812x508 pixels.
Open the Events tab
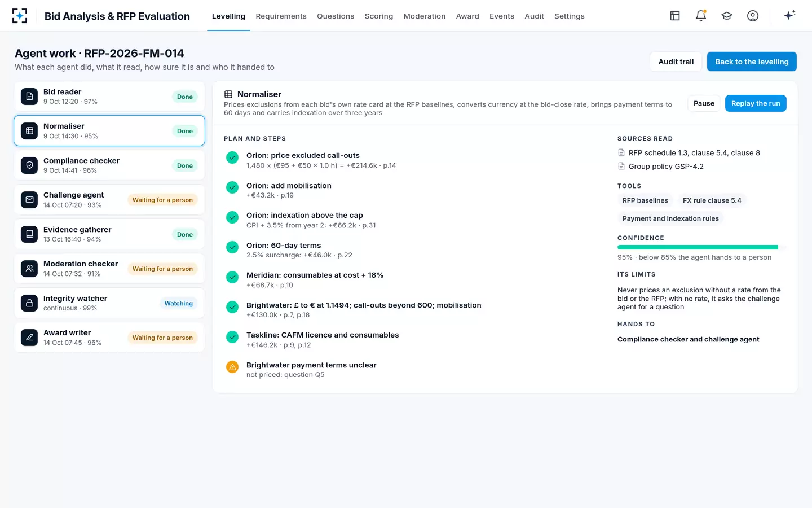click(502, 16)
